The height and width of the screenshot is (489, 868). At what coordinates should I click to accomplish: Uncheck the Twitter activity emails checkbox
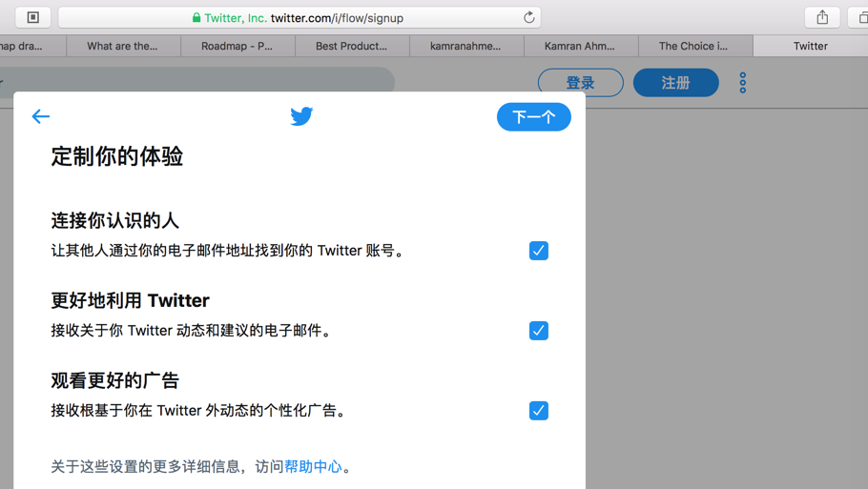coord(539,331)
